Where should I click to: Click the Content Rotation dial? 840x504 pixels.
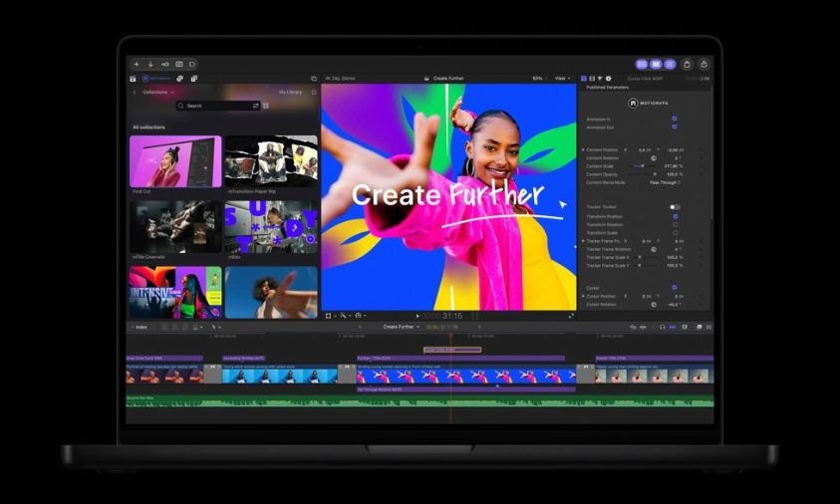[654, 158]
